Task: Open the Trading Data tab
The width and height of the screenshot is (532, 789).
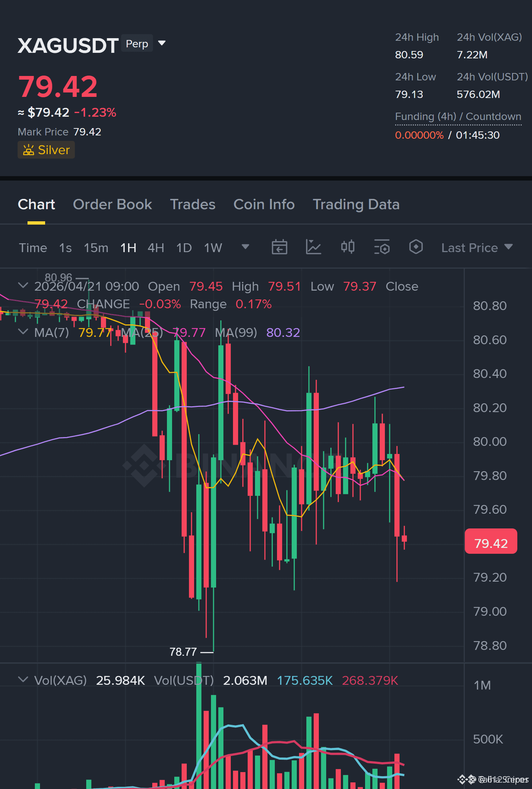Action: [x=356, y=204]
